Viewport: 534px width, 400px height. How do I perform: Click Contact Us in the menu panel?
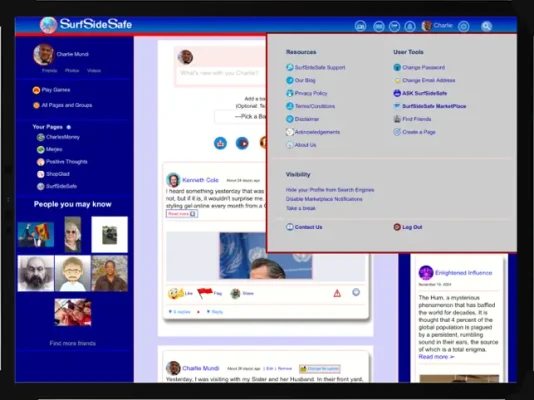pyautogui.click(x=304, y=227)
